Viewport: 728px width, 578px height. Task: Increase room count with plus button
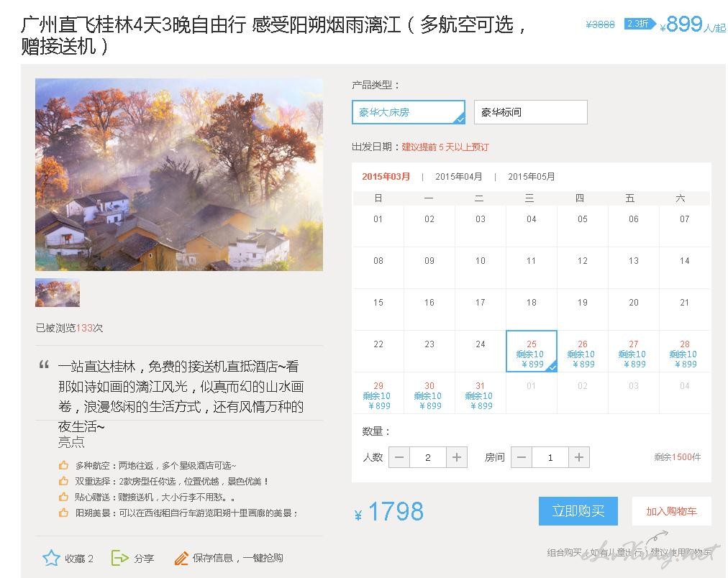click(579, 457)
